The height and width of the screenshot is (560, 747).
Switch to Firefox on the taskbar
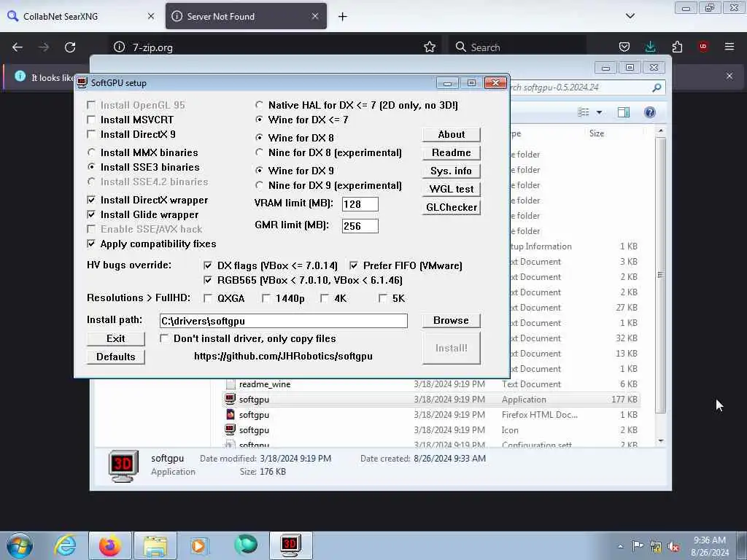pos(110,545)
